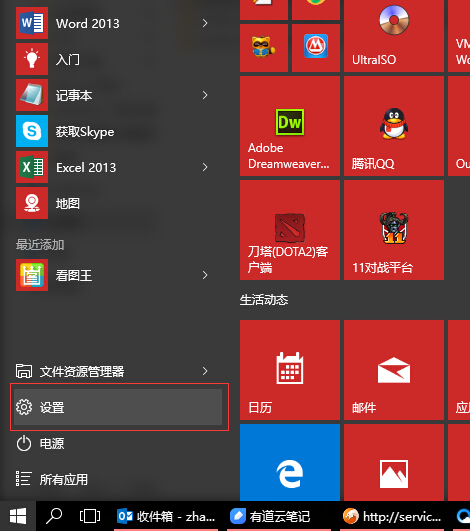Click the 所有应用 list icon

pos(24,479)
